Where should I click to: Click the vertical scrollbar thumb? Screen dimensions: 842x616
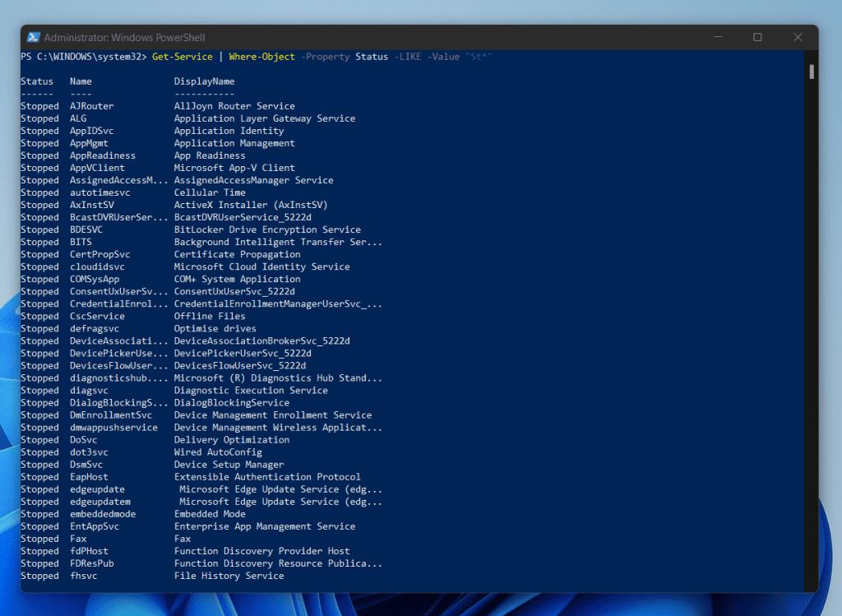[x=812, y=72]
